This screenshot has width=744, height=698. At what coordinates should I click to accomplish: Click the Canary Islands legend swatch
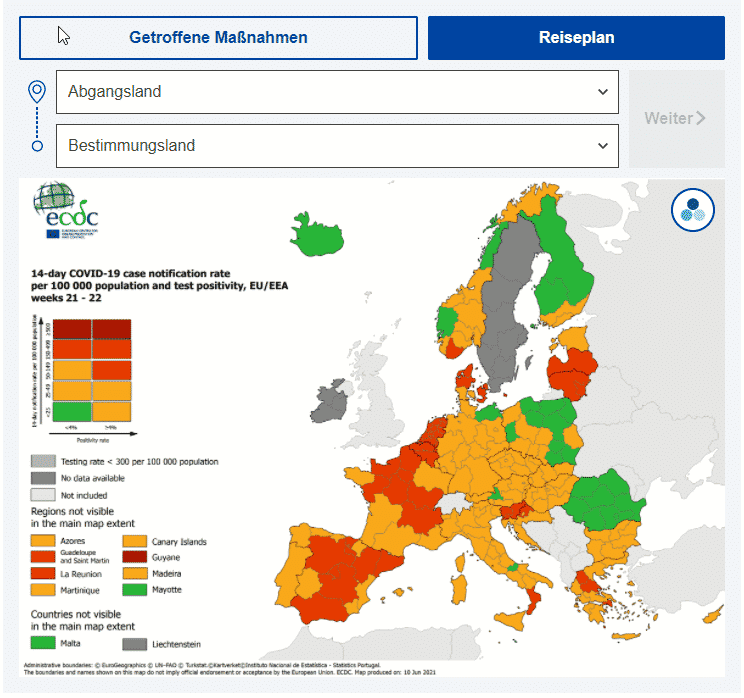pyautogui.click(x=136, y=541)
